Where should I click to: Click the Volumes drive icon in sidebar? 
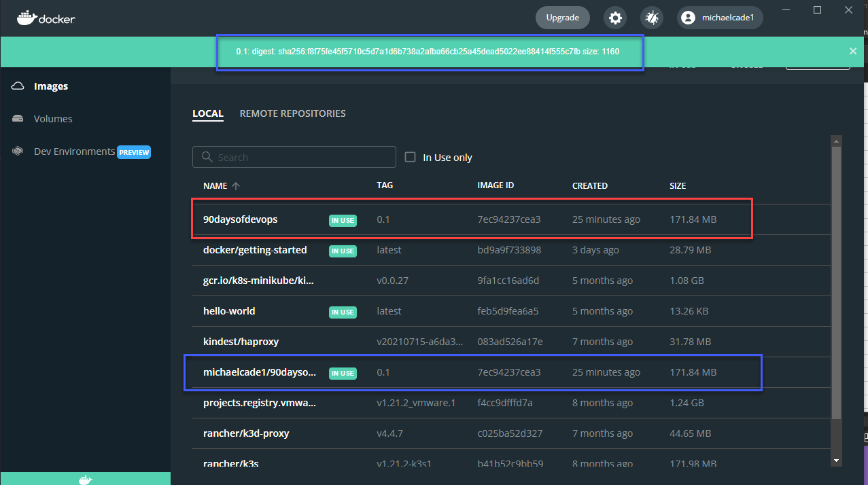[x=18, y=119]
